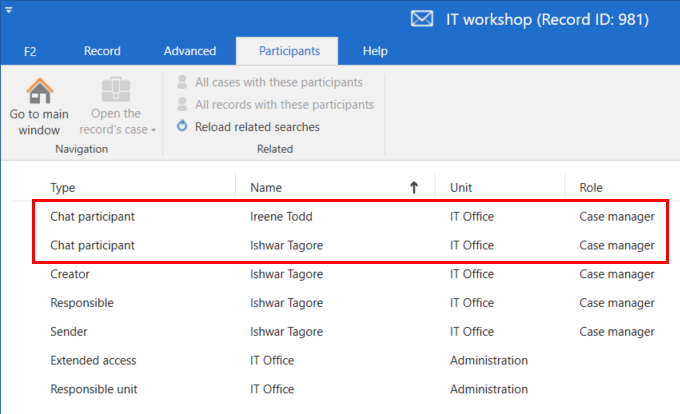This screenshot has height=414, width=680.
Task: Select the Creator row for Ishwar Tagore
Action: (350, 274)
